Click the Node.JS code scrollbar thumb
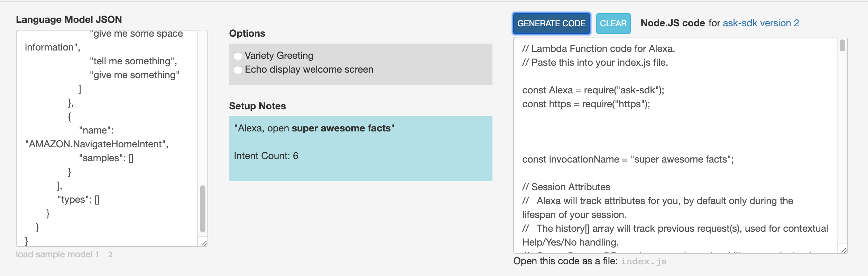Image resolution: width=868 pixels, height=276 pixels. point(842,46)
